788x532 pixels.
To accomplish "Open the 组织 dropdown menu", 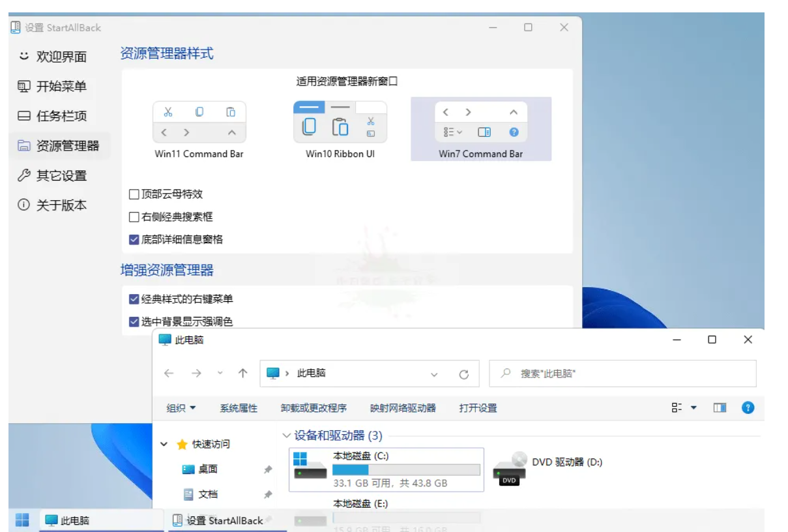I will (x=181, y=407).
